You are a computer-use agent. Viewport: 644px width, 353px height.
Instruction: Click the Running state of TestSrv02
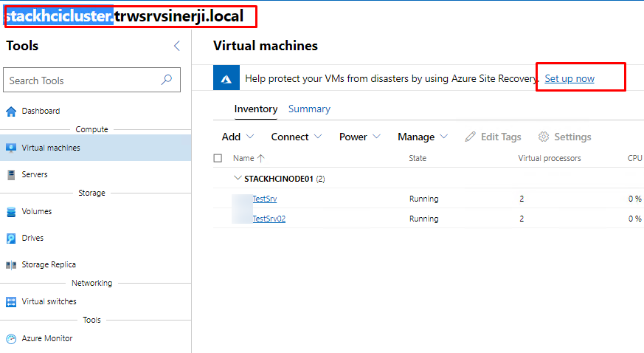424,219
